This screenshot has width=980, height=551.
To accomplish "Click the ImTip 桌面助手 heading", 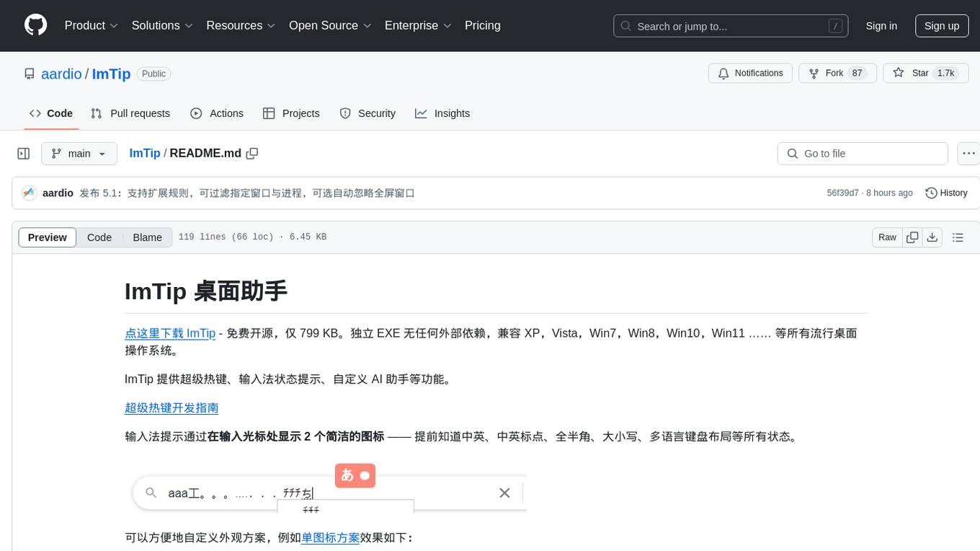I will tap(206, 291).
